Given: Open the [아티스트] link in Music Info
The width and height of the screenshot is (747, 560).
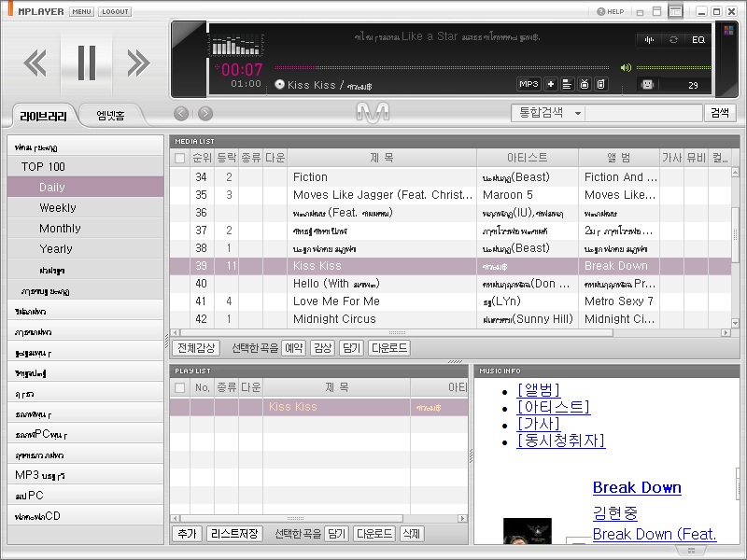Looking at the screenshot, I should (x=554, y=407).
